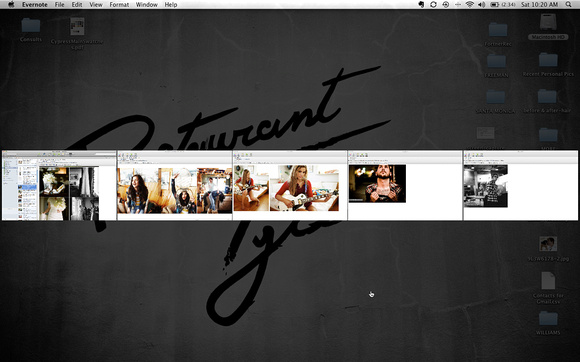This screenshot has height=362, width=580.
Task: Open the Help menu
Action: pos(171,4)
